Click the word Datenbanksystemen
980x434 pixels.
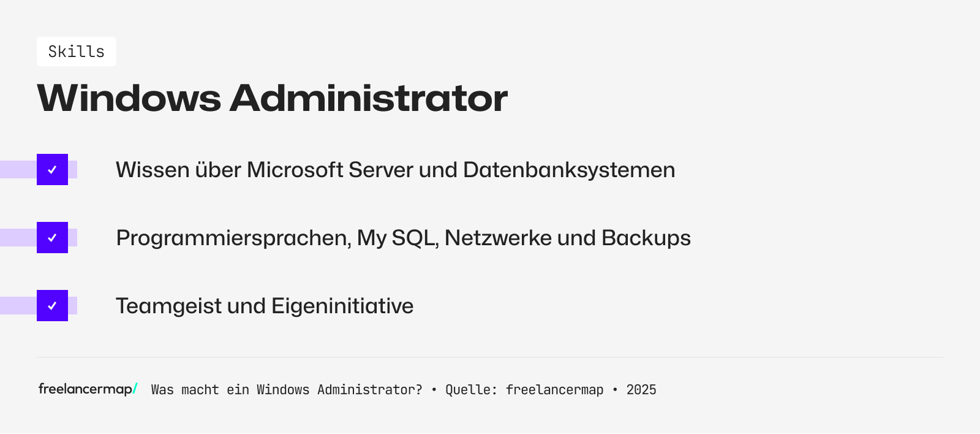(569, 170)
